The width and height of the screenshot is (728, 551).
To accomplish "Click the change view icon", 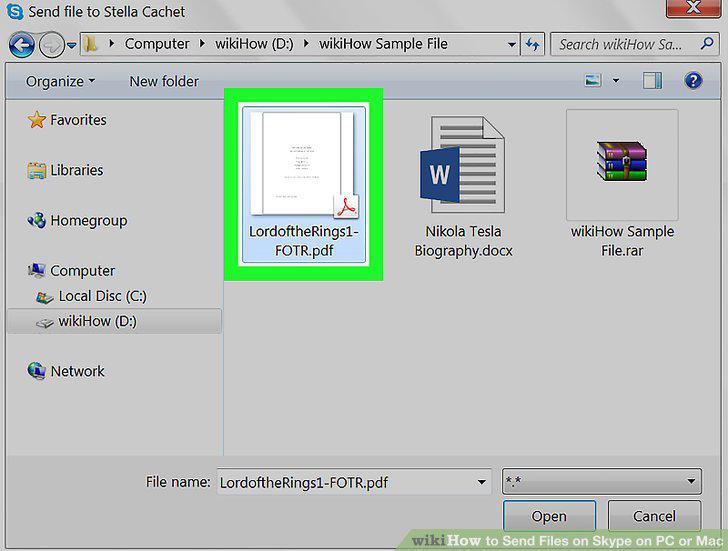I will 593,81.
